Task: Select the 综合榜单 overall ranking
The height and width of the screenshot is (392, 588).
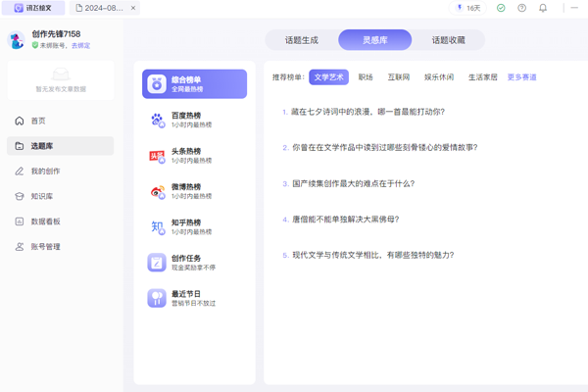Action: (x=193, y=84)
